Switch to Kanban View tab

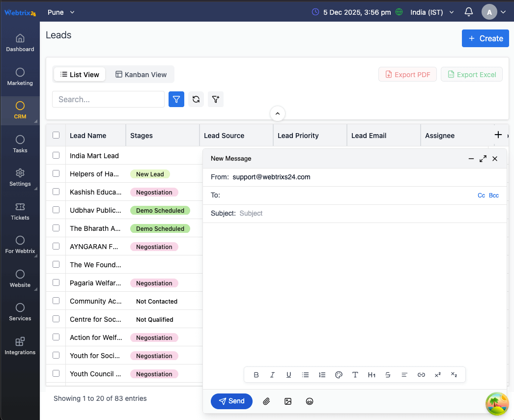click(141, 75)
